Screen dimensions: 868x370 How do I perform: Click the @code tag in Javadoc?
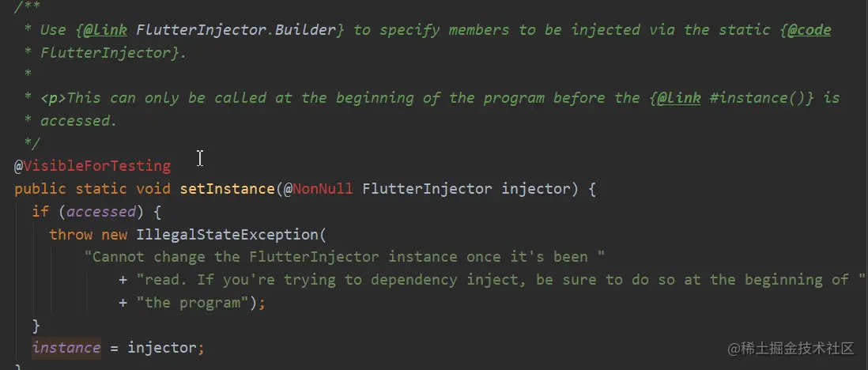coord(810,30)
